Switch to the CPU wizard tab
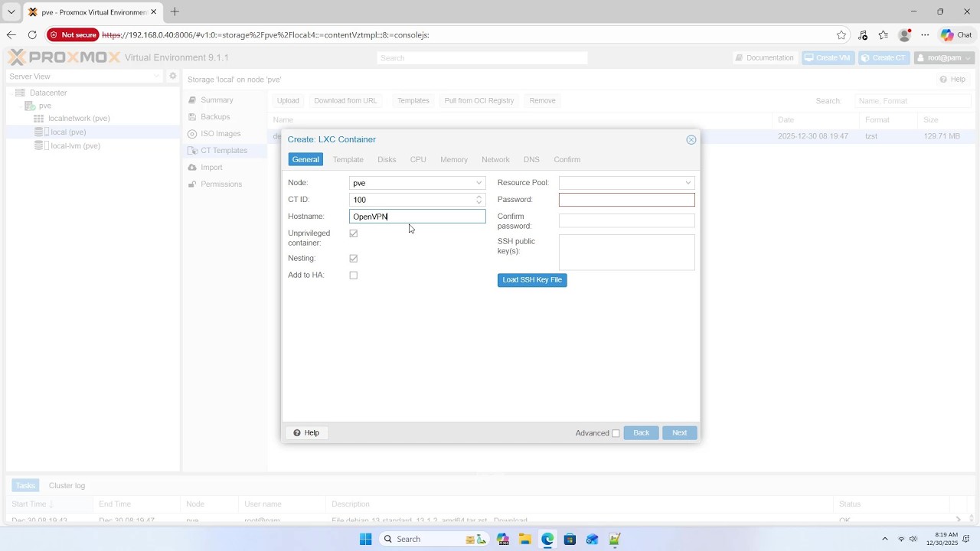The width and height of the screenshot is (980, 551). (418, 159)
